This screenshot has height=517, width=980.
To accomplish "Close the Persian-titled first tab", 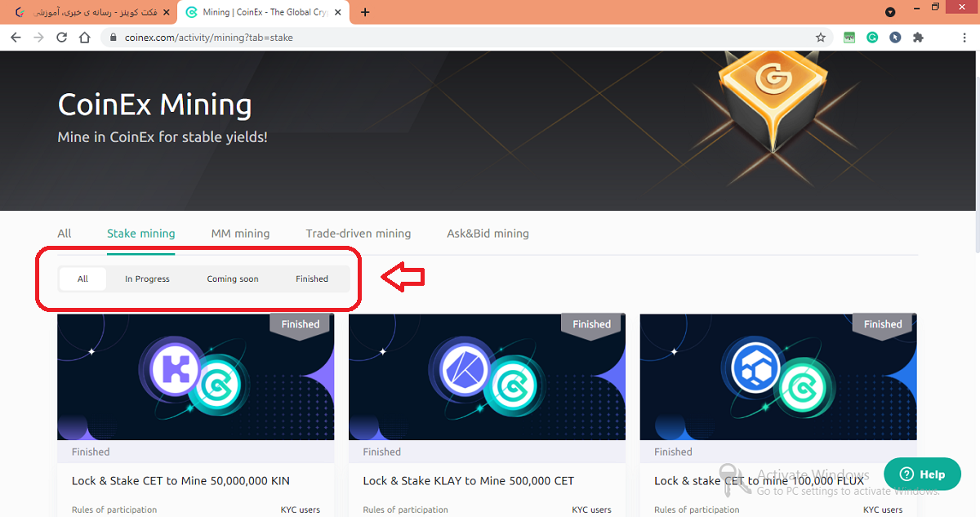I will coord(166,12).
